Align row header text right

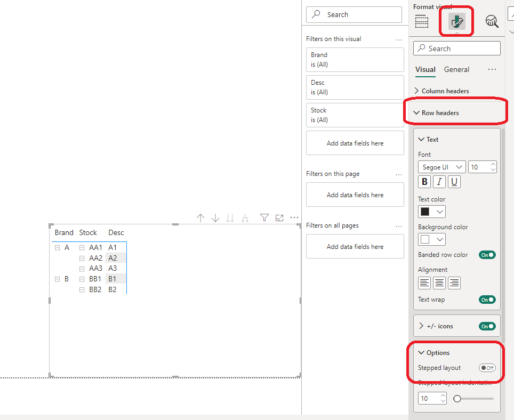[x=454, y=282]
